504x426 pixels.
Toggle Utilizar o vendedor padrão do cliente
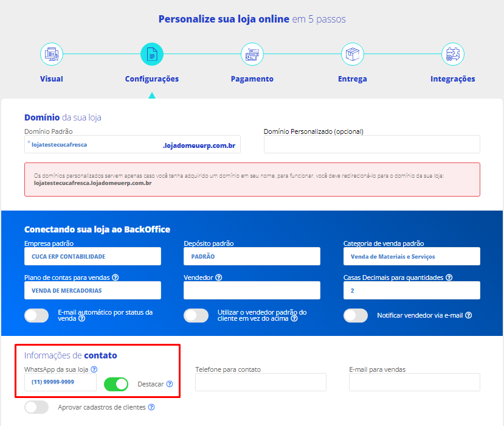tap(196, 315)
